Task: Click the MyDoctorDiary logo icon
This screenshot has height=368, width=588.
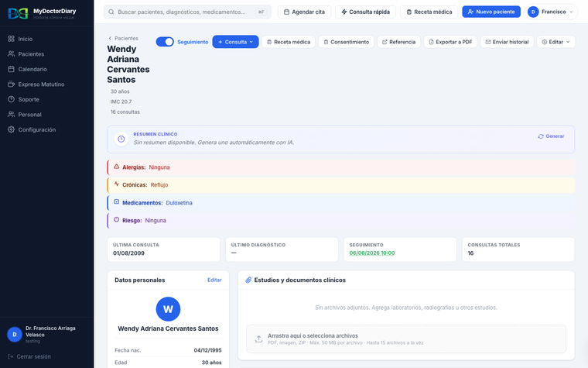Action: (18, 13)
